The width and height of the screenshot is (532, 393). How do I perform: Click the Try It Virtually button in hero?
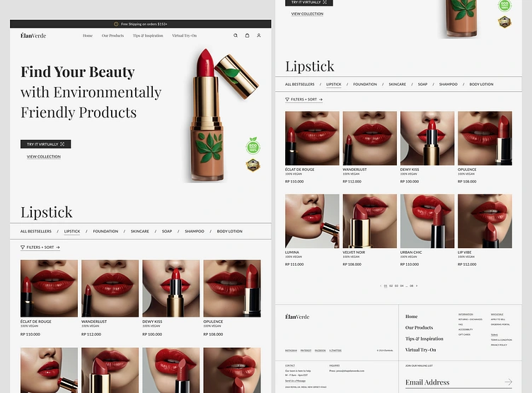click(x=46, y=144)
